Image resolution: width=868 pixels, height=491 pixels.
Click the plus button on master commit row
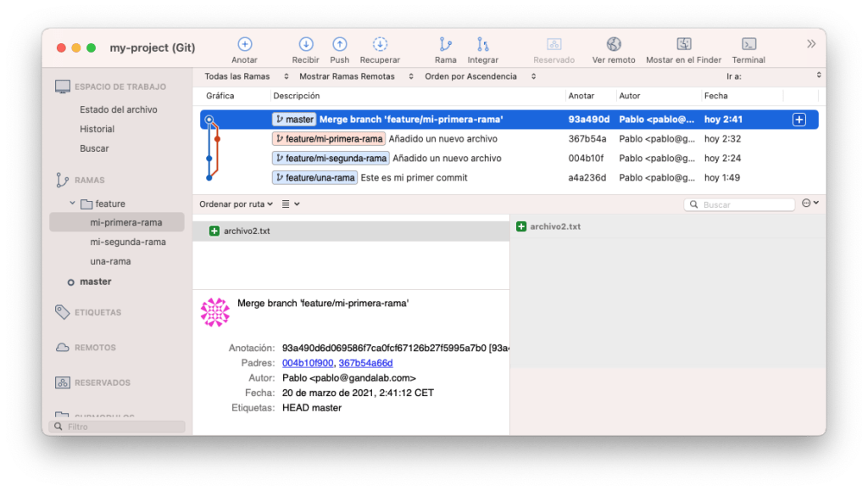point(798,120)
